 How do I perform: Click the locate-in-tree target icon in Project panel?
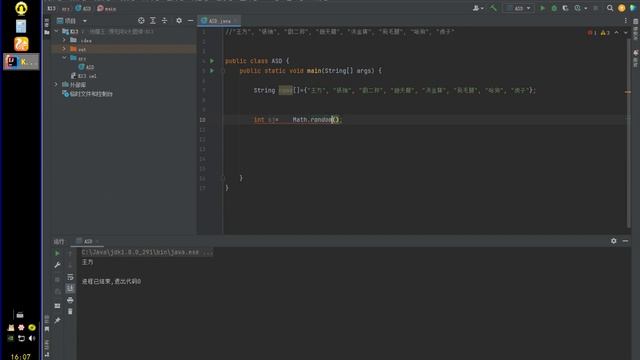141,20
